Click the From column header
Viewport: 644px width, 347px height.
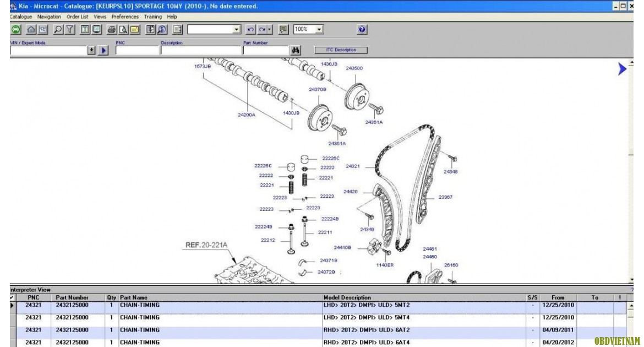pos(558,297)
